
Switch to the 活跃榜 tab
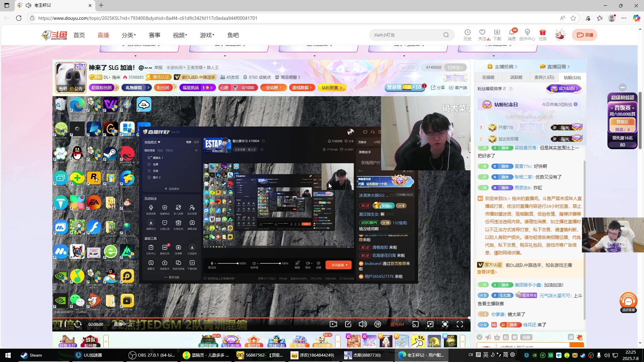[516, 77]
